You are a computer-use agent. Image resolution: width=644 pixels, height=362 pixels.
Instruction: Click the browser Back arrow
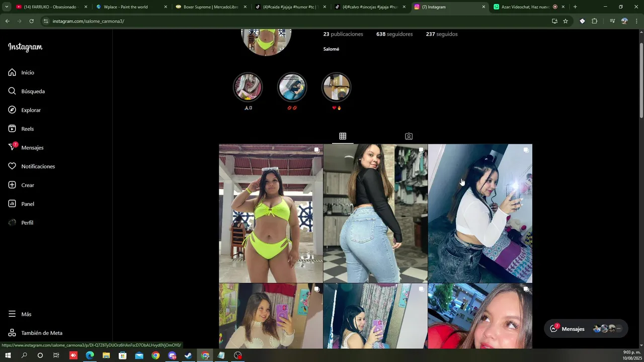[x=7, y=21]
